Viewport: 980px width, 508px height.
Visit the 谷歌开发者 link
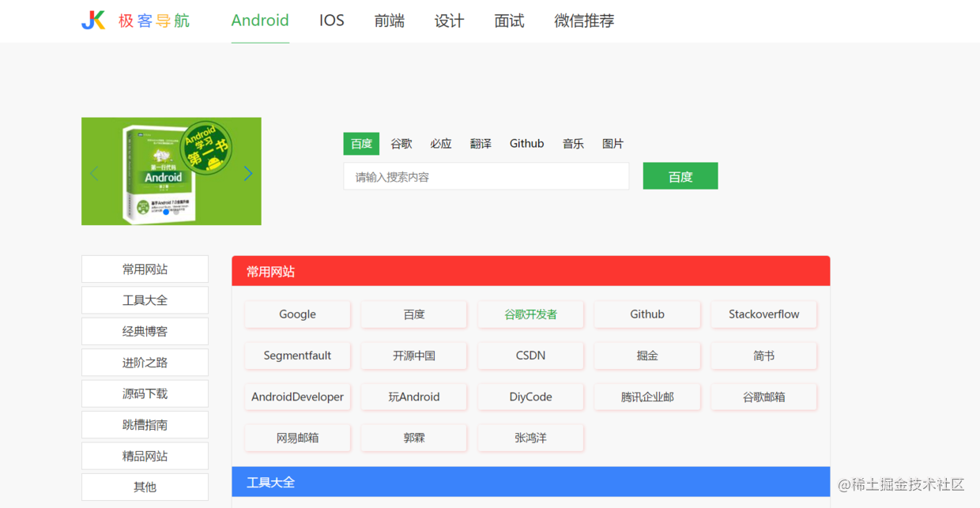pyautogui.click(x=530, y=314)
